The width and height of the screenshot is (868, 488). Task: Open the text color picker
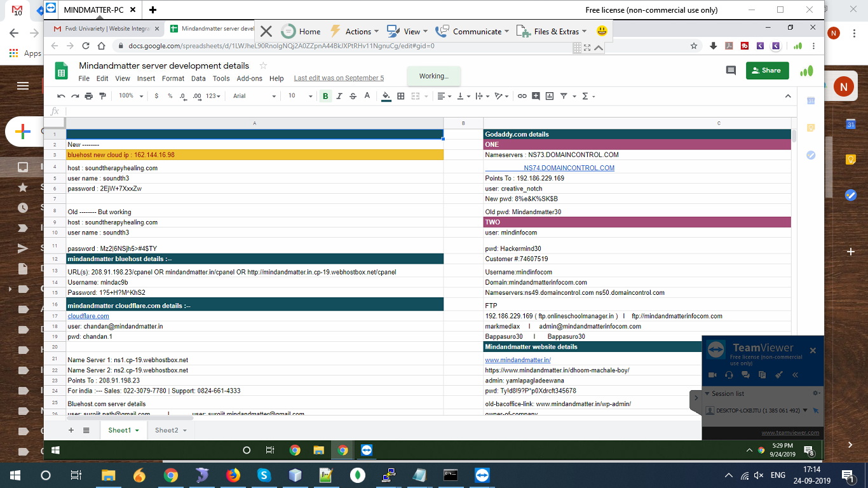(x=367, y=96)
